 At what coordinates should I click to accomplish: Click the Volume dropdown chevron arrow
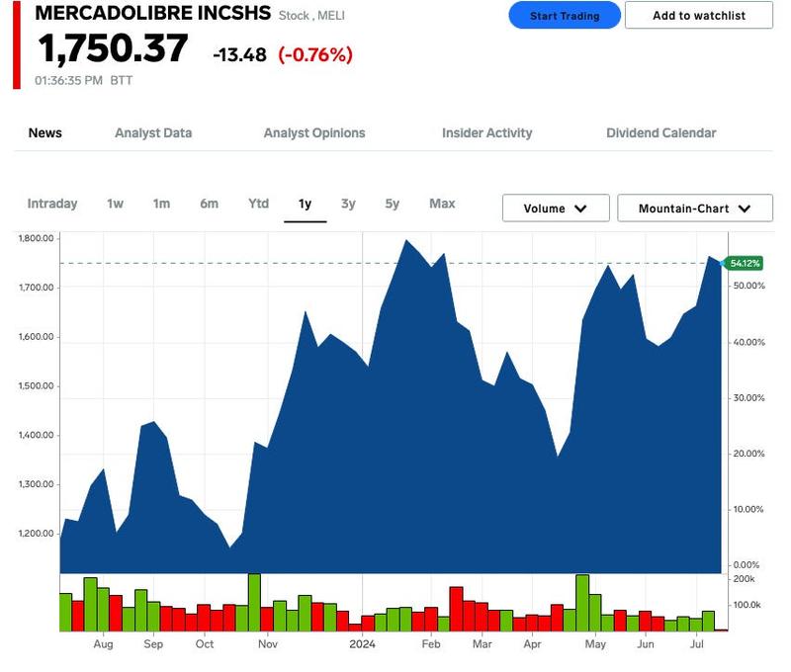580,209
